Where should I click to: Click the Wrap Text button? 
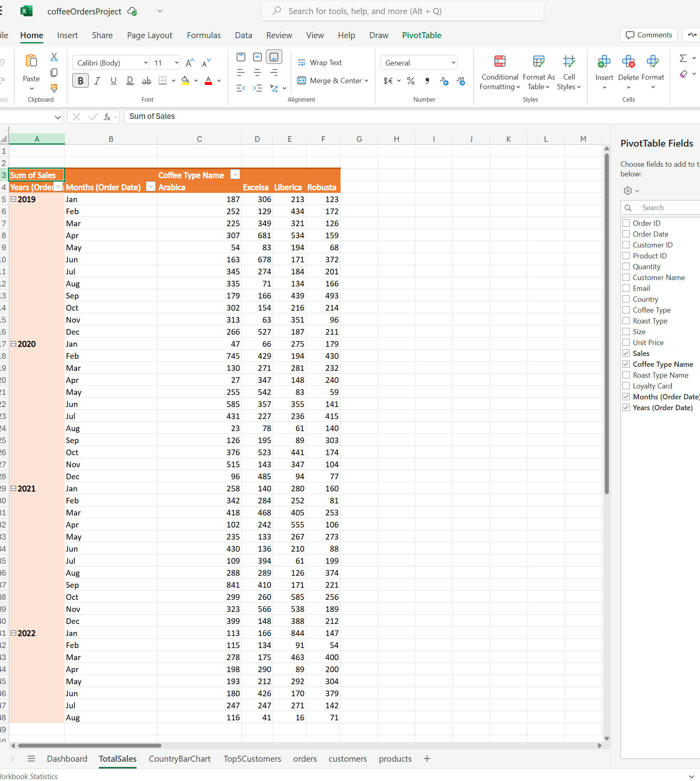click(319, 63)
